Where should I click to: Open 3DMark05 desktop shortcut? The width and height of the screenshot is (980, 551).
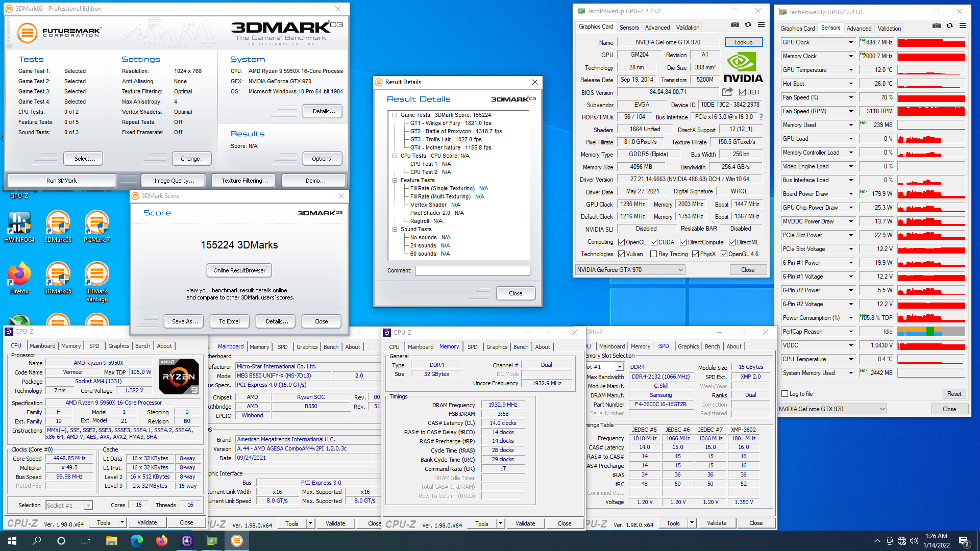pyautogui.click(x=58, y=278)
